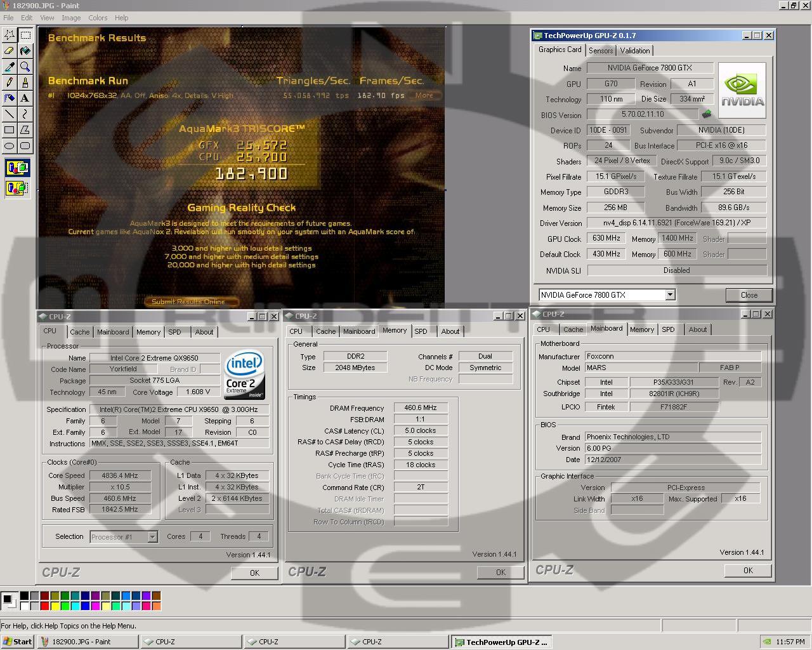This screenshot has height=650, width=812.
Task: Switch to 182900.JPG - Paint taskbar button
Action: coord(88,642)
